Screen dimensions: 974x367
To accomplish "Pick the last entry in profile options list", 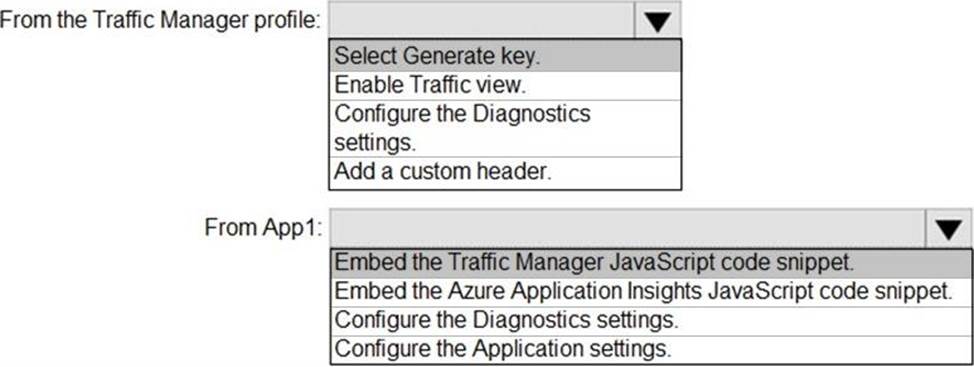I will (x=505, y=172).
